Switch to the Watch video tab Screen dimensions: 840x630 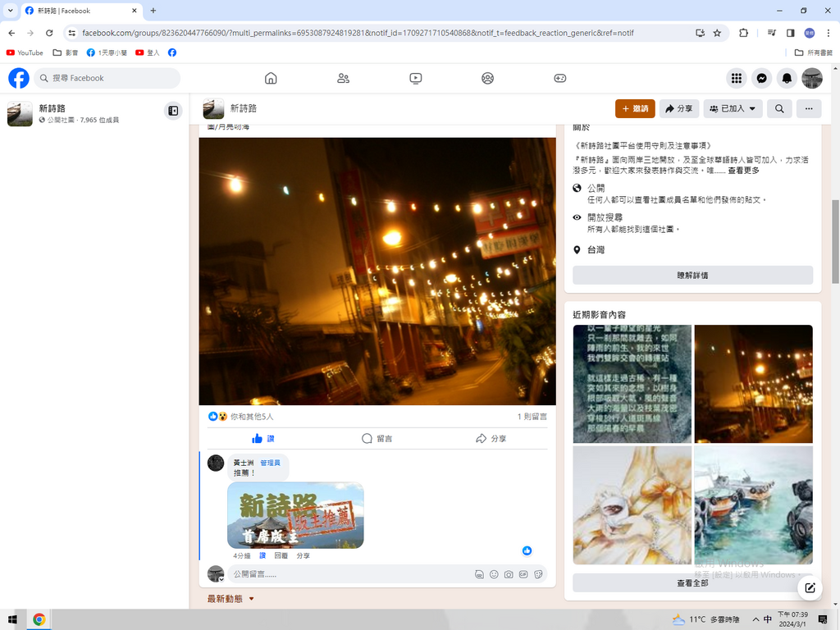point(416,78)
